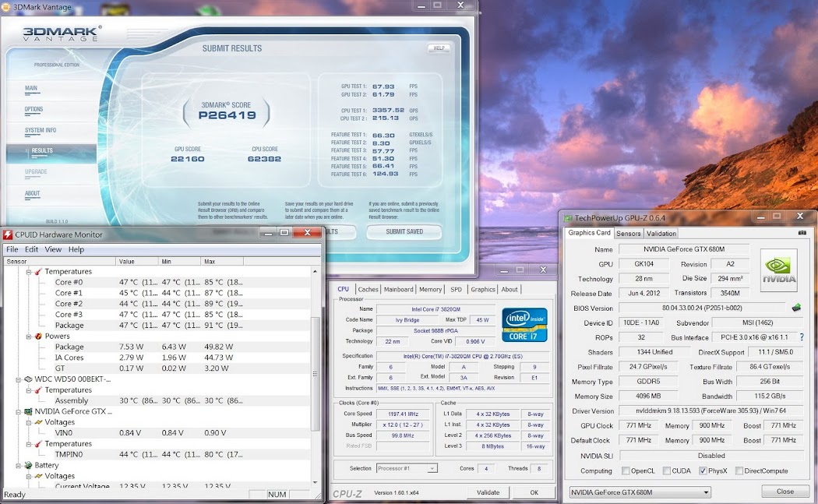Click the Max column header

[x=222, y=262]
